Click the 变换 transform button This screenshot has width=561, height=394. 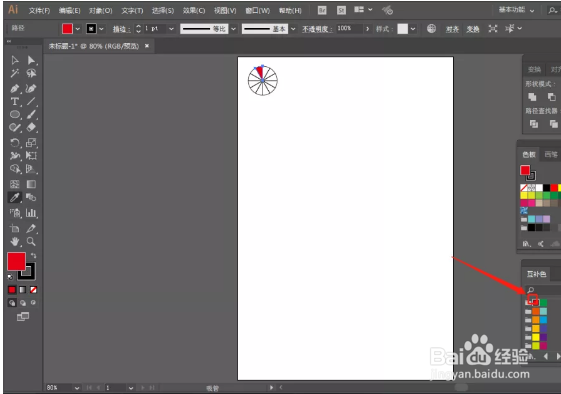473,29
